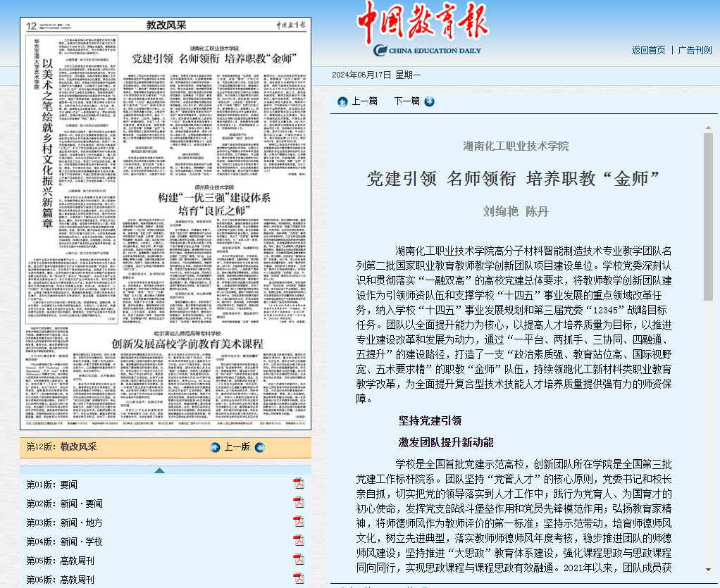Open page 第02版:新闻·要闻
The width and height of the screenshot is (720, 588).
pyautogui.click(x=64, y=503)
